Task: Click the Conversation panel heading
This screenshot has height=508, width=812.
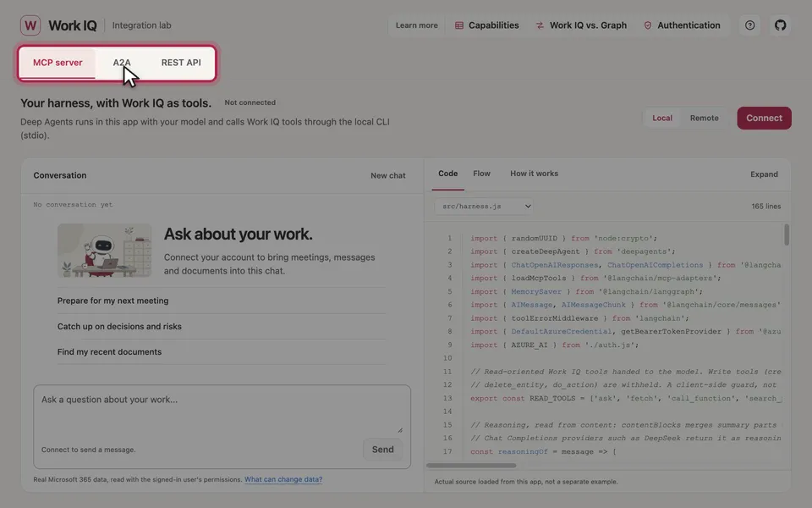Action: pyautogui.click(x=60, y=176)
